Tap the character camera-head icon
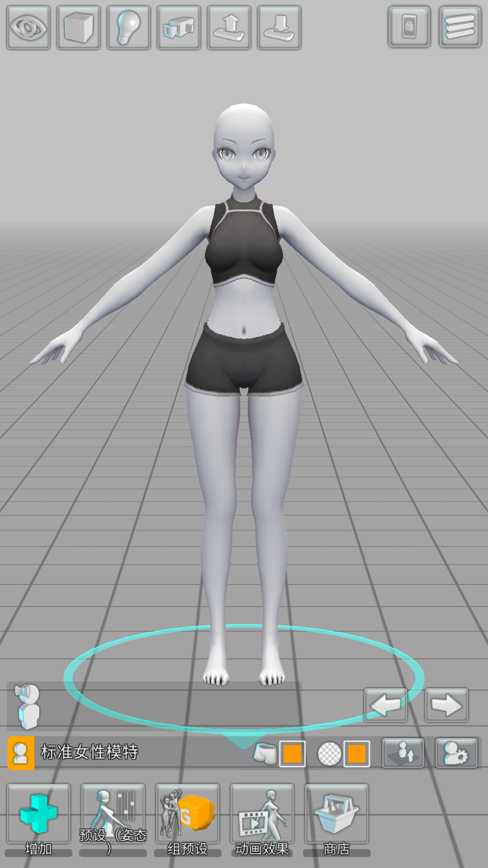Viewport: 488px width, 868px height. coord(27,705)
